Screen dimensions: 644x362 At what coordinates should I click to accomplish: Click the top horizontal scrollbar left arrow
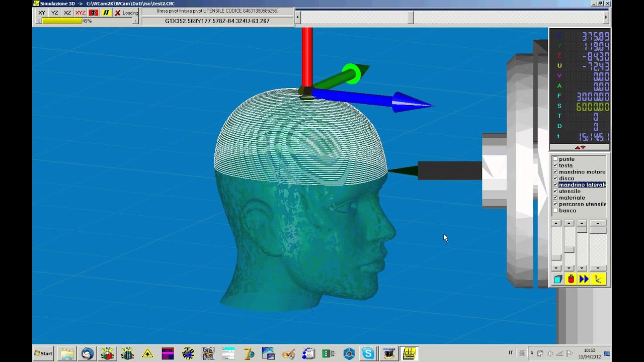[298, 17]
